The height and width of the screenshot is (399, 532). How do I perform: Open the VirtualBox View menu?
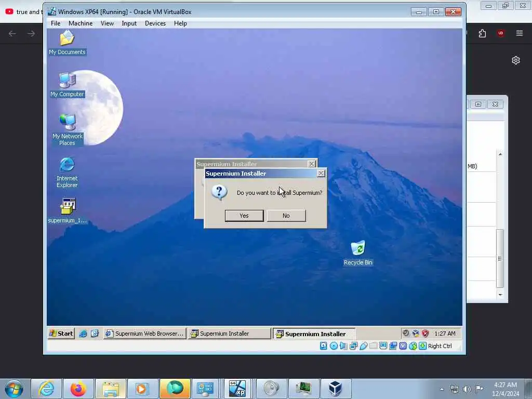click(107, 23)
